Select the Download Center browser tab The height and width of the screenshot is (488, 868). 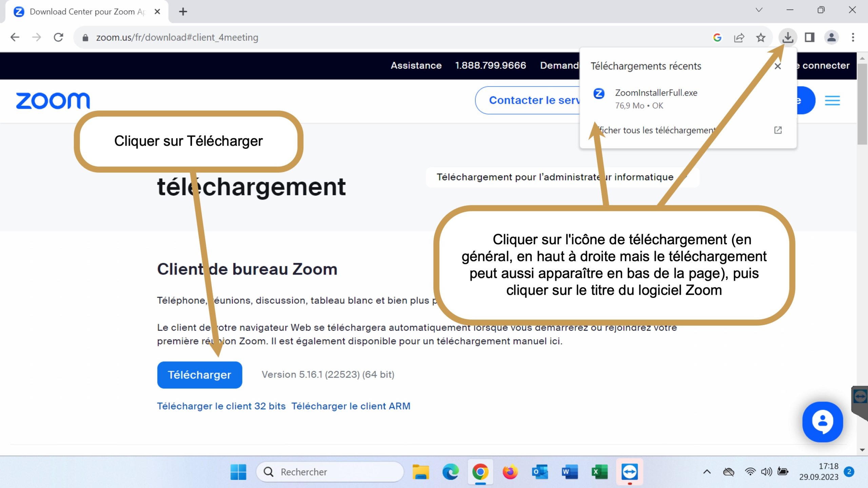pos(85,12)
